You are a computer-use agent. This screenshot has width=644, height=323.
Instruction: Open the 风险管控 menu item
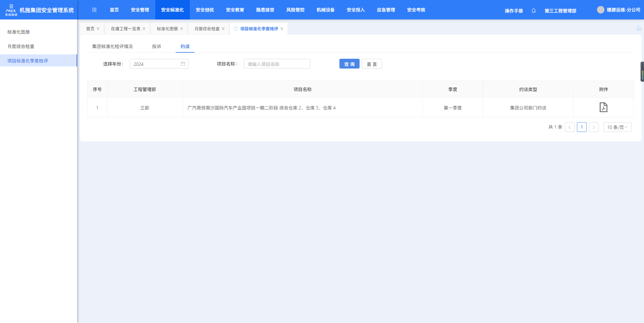(x=295, y=10)
